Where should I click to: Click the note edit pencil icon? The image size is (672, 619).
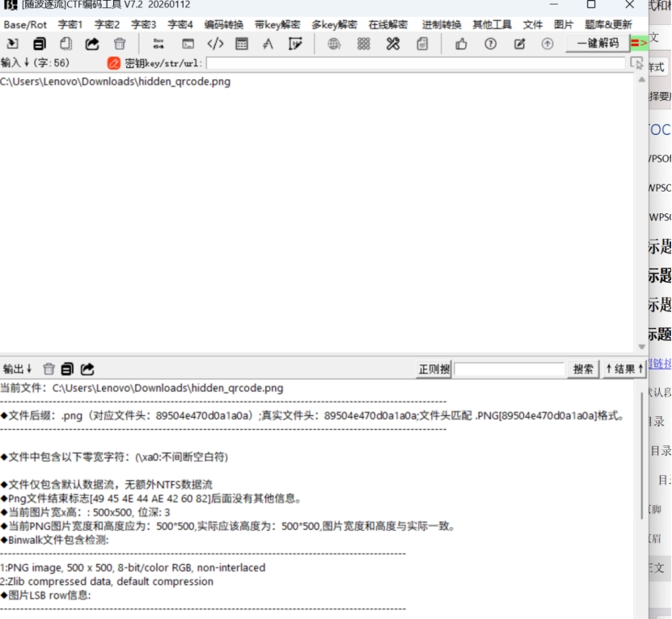[519, 44]
